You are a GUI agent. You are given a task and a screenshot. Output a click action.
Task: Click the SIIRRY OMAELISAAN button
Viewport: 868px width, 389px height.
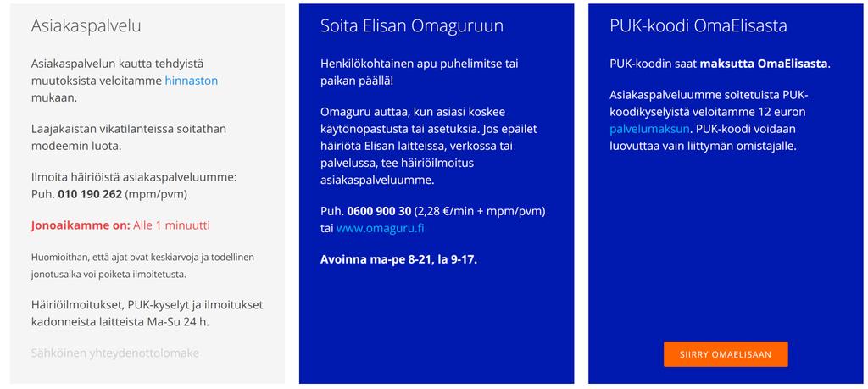point(726,354)
